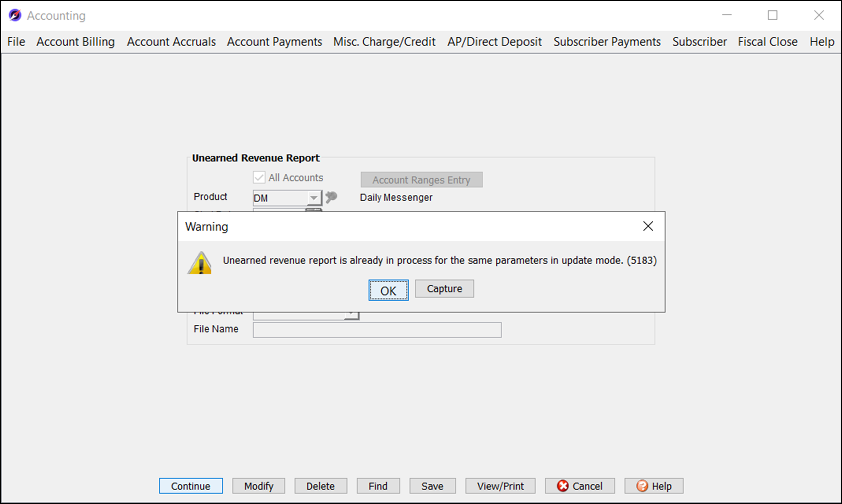This screenshot has width=842, height=504.
Task: Click the View/Print button
Action: (x=500, y=486)
